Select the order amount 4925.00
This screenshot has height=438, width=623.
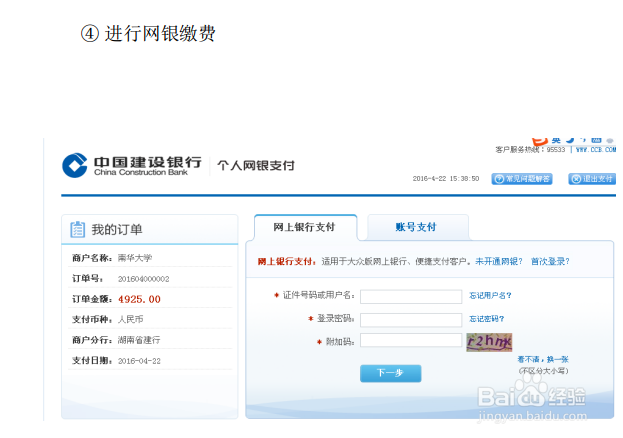pos(139,299)
